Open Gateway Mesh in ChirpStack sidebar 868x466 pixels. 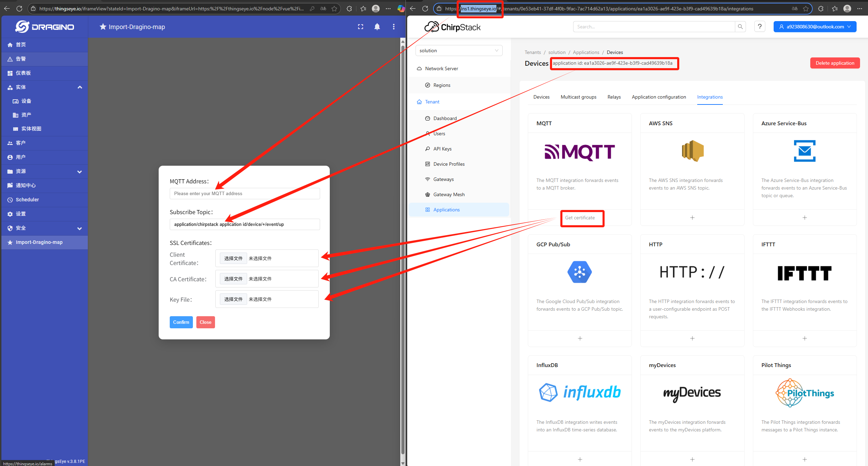click(x=459, y=194)
